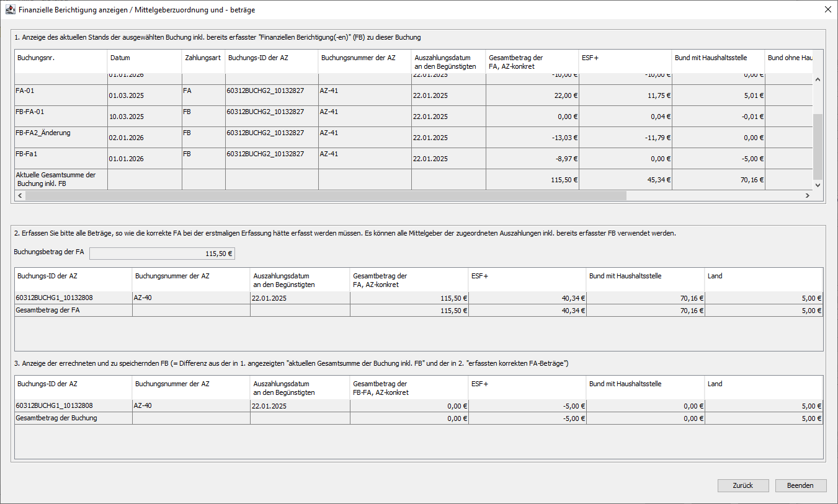838x504 pixels.
Task: Select the FB-Fa1 booking row
Action: point(61,158)
